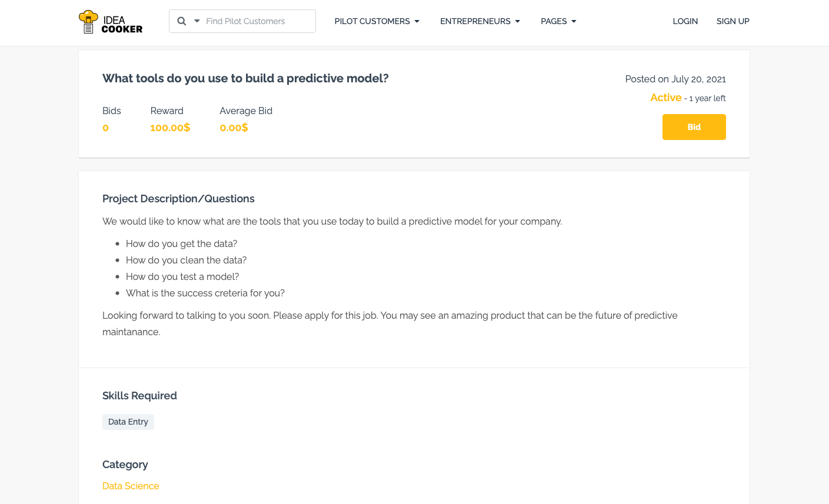The image size is (829, 504).
Task: Open the Data Science category link
Action: (x=131, y=486)
